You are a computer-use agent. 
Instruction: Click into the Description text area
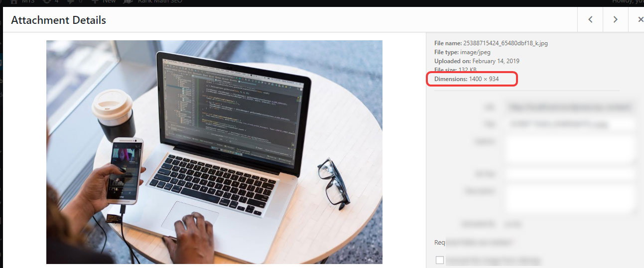pos(570,199)
